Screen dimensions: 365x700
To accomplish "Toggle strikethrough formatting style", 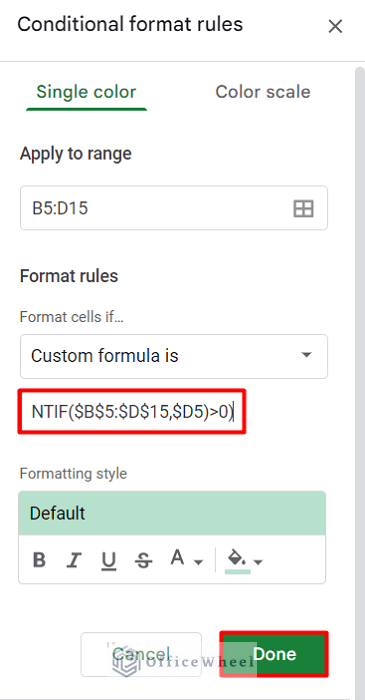I will [143, 559].
